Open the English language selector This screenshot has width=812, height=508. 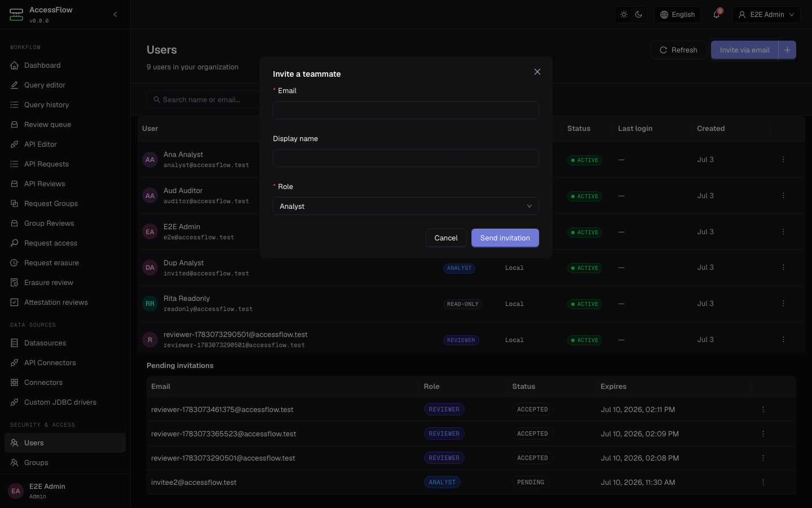coord(677,15)
